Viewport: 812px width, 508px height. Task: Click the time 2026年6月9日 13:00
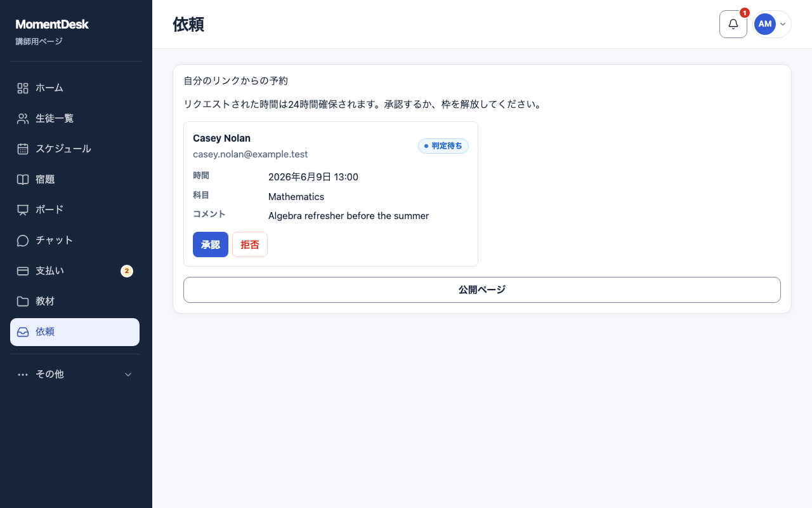pyautogui.click(x=313, y=177)
